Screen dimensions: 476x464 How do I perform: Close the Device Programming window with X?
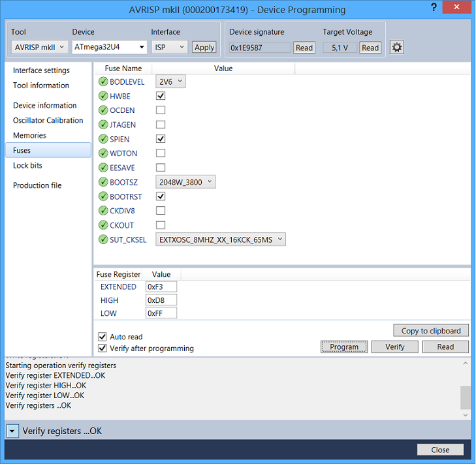456,7
